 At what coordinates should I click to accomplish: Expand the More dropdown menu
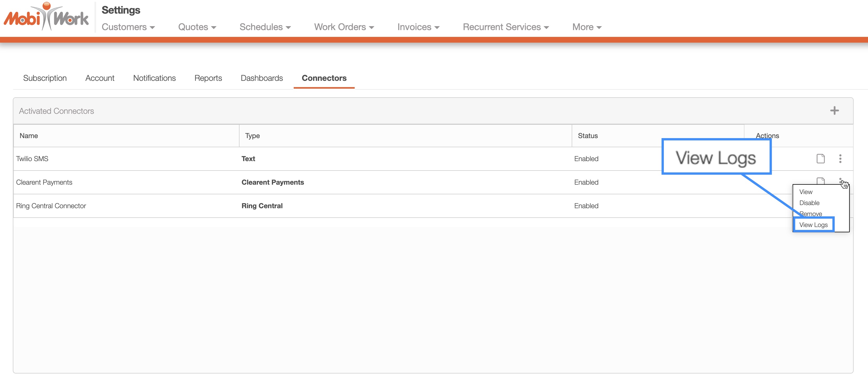point(587,27)
